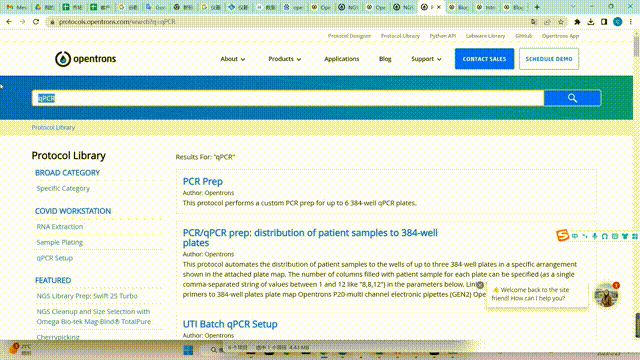The width and height of the screenshot is (640, 360).
Task: Toggle Sogou Chinese/English mode icon
Action: pyautogui.click(x=575, y=236)
